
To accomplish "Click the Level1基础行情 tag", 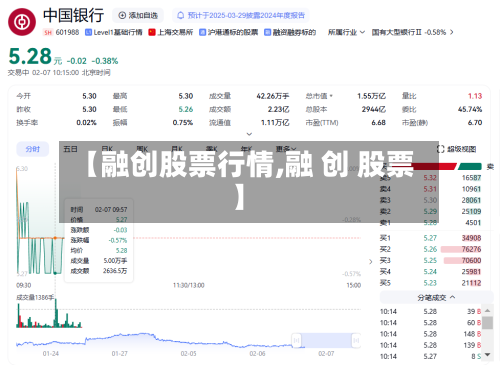I will pos(114,32).
